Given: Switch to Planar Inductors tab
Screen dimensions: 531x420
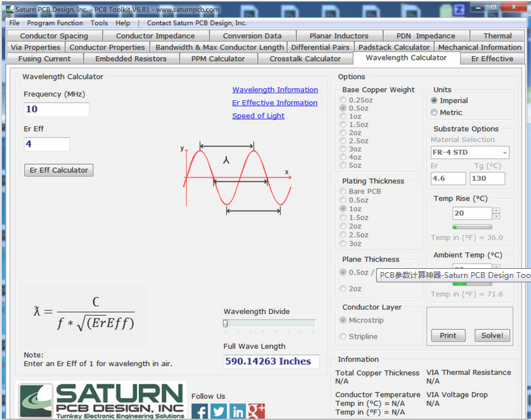Looking at the screenshot, I should pyautogui.click(x=339, y=36).
